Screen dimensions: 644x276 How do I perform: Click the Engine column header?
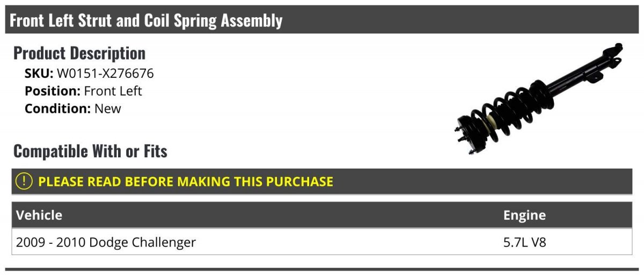pyautogui.click(x=524, y=215)
